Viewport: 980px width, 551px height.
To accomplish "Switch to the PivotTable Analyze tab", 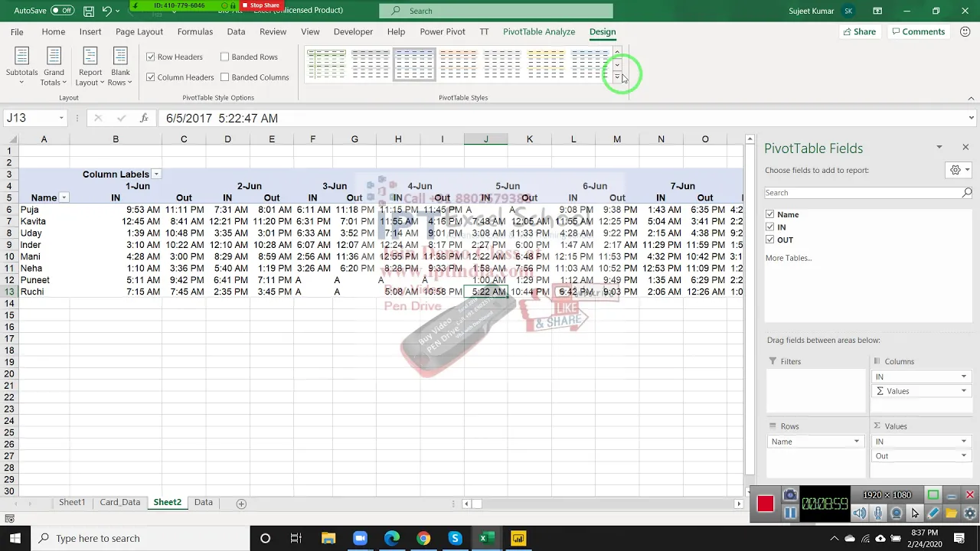I will click(539, 31).
